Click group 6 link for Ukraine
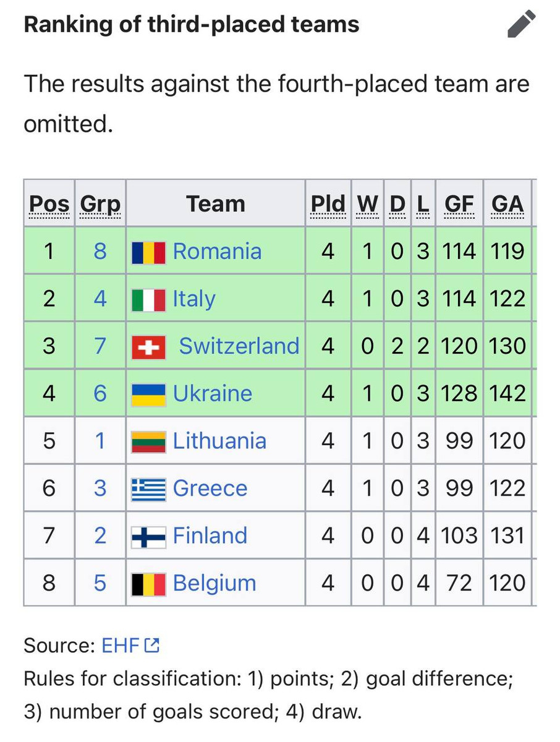 (x=100, y=394)
